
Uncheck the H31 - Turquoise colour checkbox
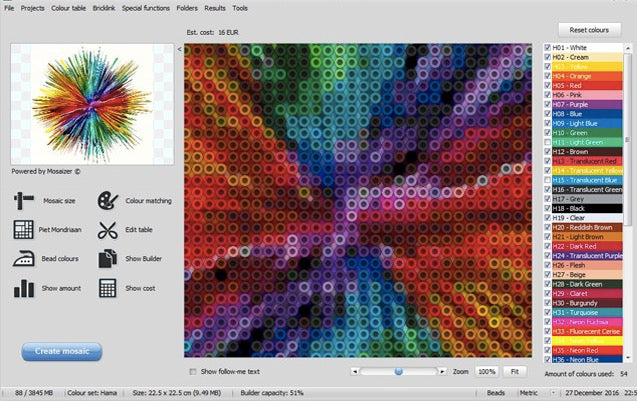point(548,312)
